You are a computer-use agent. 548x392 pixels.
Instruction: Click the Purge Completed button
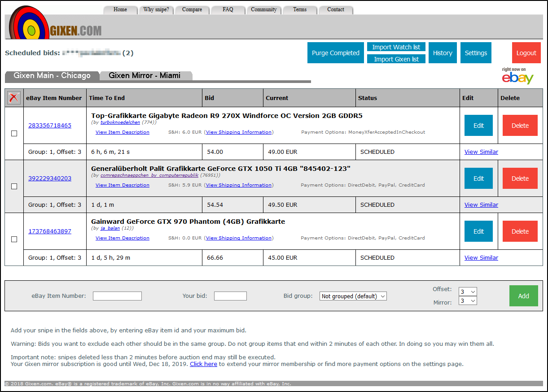335,52
